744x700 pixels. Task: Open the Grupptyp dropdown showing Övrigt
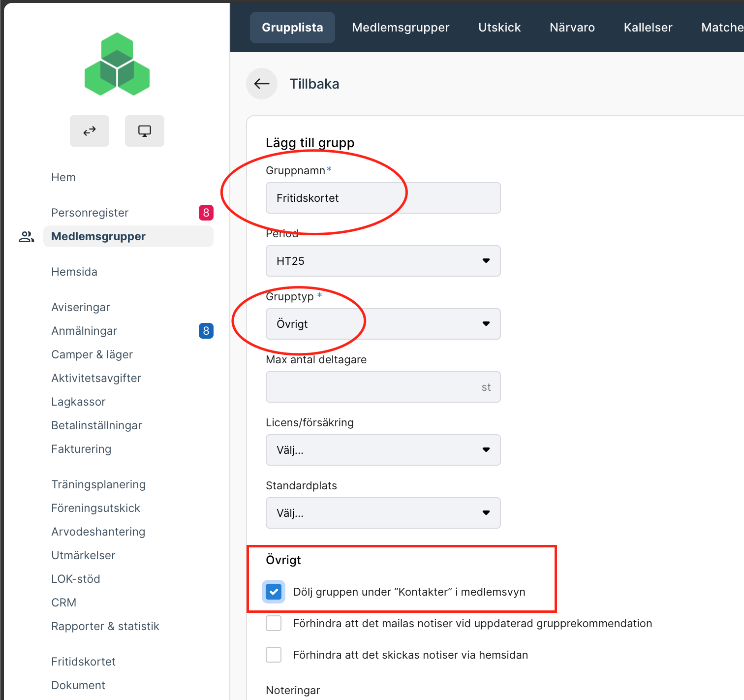[x=383, y=324]
